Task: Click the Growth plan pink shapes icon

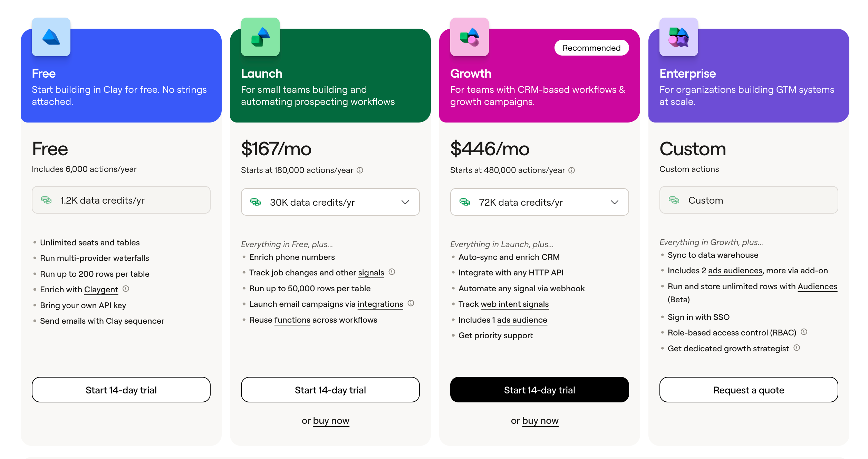Action: coord(470,37)
